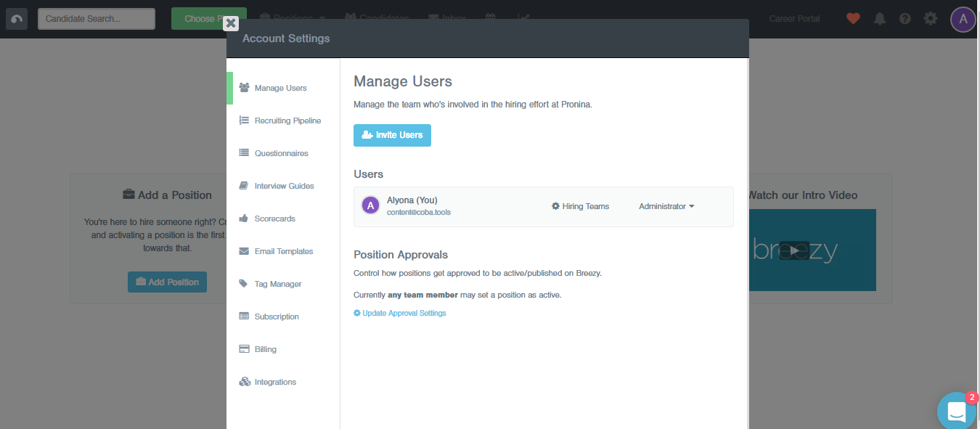Click the Invite Users button

pos(392,135)
